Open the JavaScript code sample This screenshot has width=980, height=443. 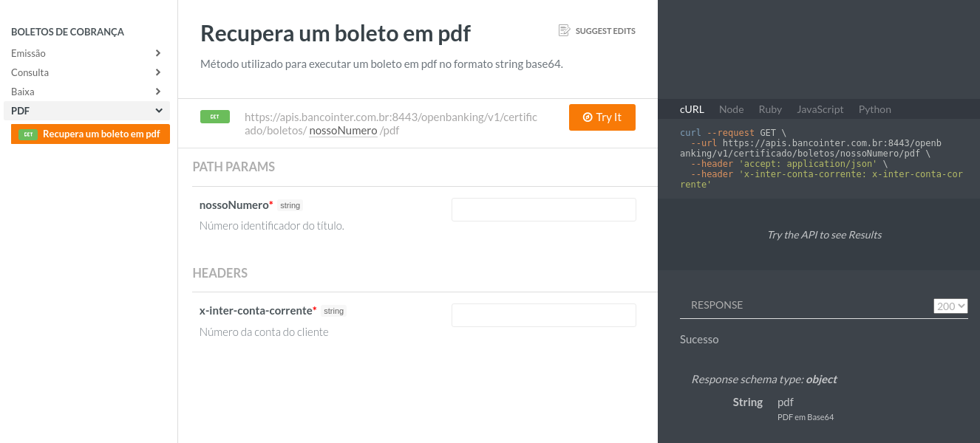[820, 109]
